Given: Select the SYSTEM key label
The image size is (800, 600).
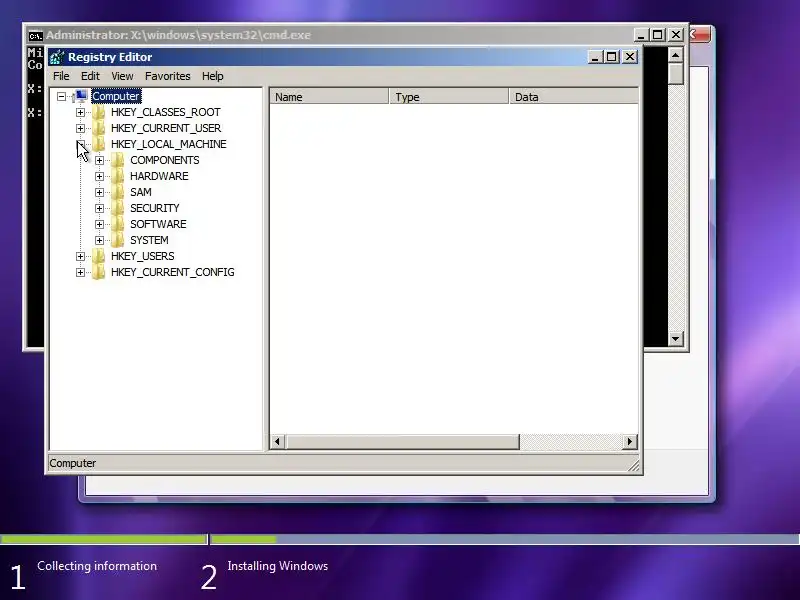Looking at the screenshot, I should tap(149, 240).
